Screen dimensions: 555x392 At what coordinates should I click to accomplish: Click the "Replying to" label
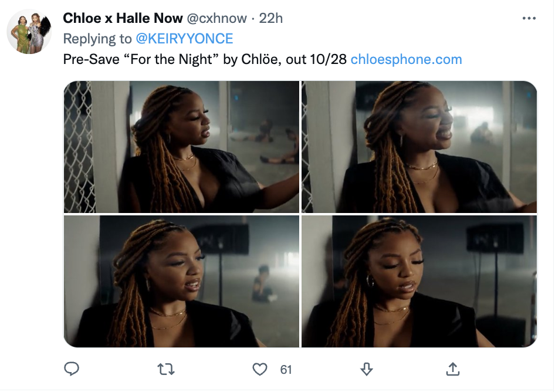97,39
